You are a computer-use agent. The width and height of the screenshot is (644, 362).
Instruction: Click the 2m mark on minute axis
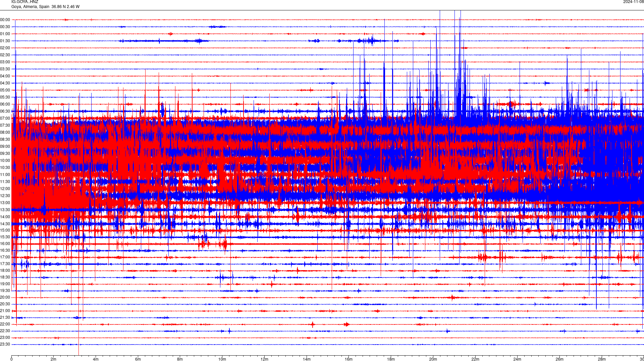[54, 359]
